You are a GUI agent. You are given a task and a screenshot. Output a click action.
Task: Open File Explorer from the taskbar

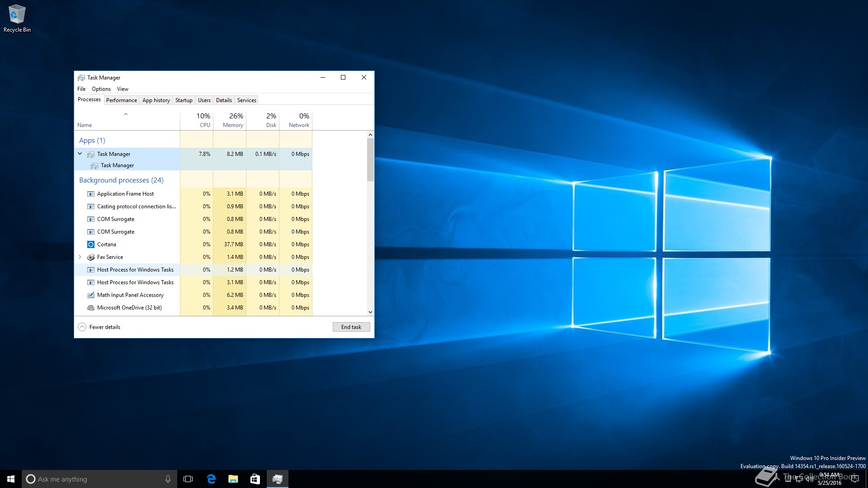coord(233,479)
